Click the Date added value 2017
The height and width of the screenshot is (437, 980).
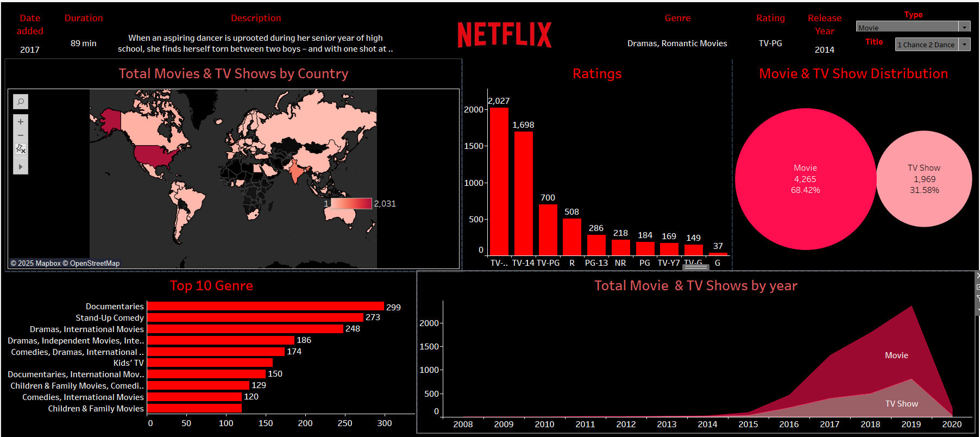[30, 50]
